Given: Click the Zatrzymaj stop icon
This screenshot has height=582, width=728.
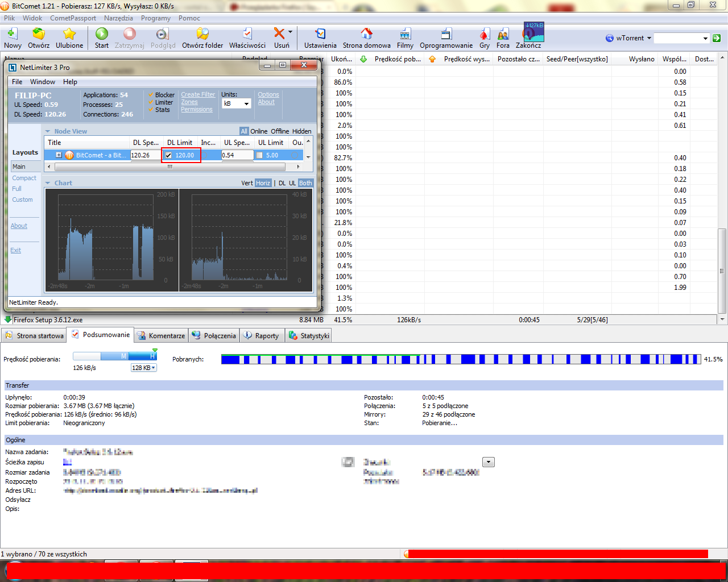Looking at the screenshot, I should pos(130,34).
